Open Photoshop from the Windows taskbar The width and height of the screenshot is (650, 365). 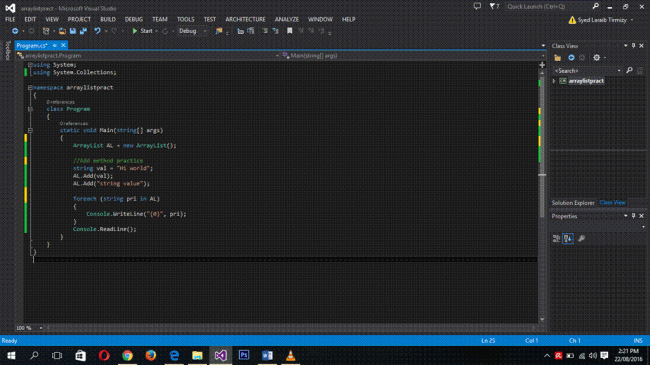pos(244,355)
